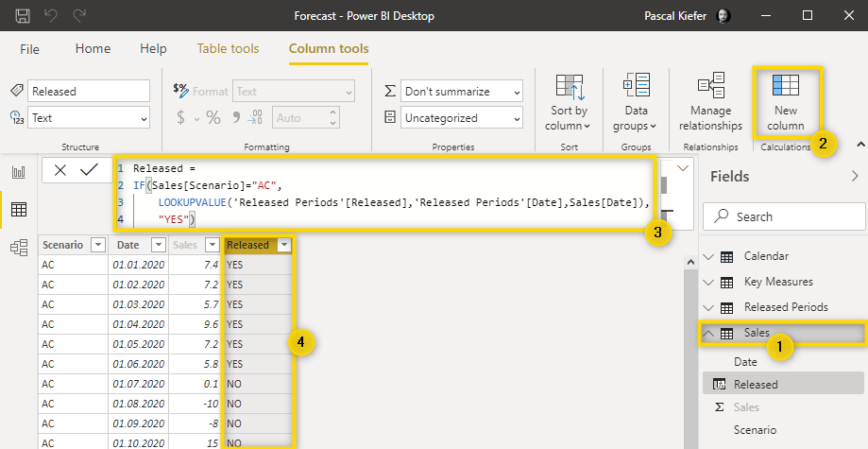The image size is (868, 449).
Task: Select the Sales measure field
Action: coord(746,407)
